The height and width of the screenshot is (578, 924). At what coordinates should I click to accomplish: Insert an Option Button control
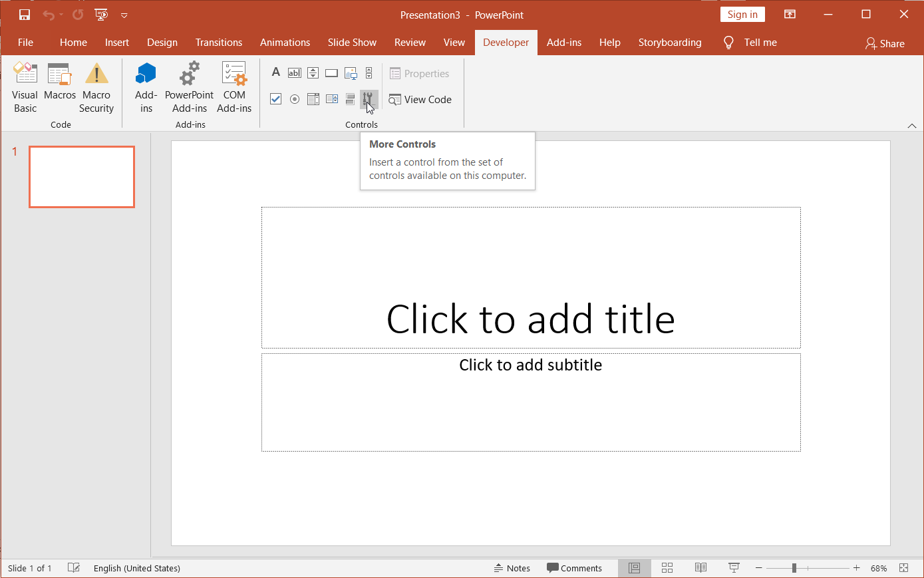295,99
